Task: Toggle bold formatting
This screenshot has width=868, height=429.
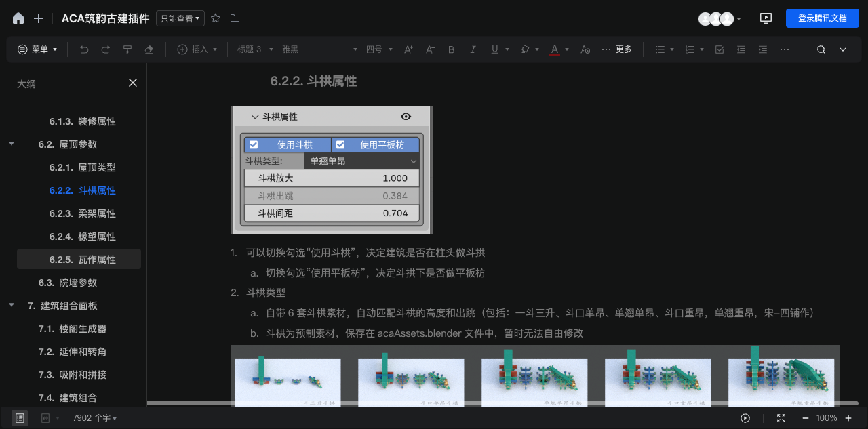Action: point(452,49)
